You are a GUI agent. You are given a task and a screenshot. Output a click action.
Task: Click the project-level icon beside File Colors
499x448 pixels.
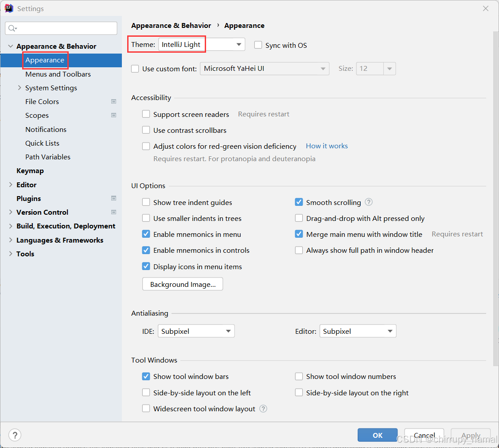click(x=113, y=101)
